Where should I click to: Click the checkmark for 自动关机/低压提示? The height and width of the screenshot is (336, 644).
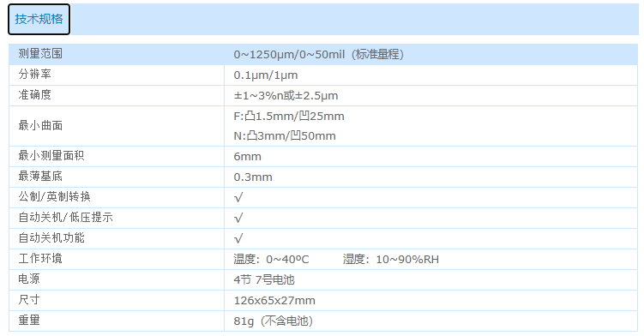[x=238, y=218]
